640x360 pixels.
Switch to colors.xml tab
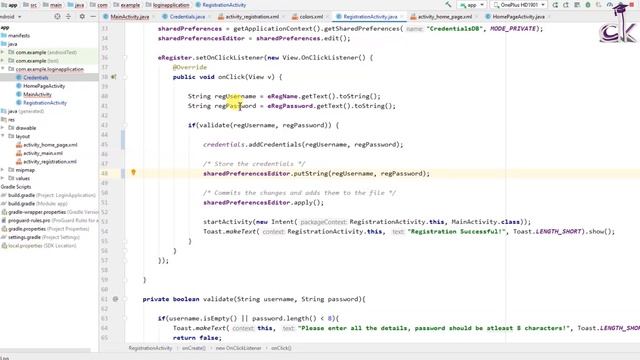pyautogui.click(x=311, y=17)
